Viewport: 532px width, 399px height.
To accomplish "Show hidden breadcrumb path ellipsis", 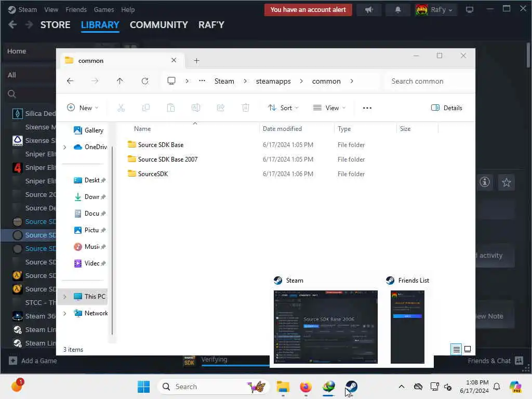I will (x=202, y=81).
